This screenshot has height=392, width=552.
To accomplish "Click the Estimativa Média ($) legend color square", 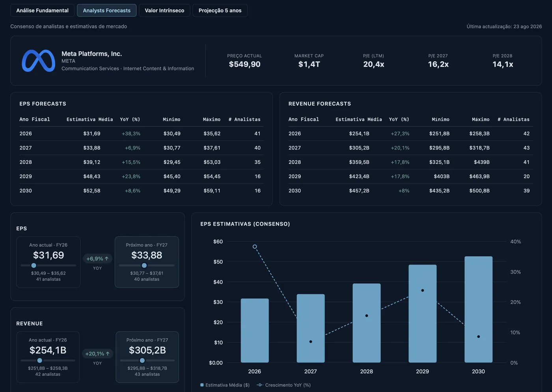I will 202,385.
